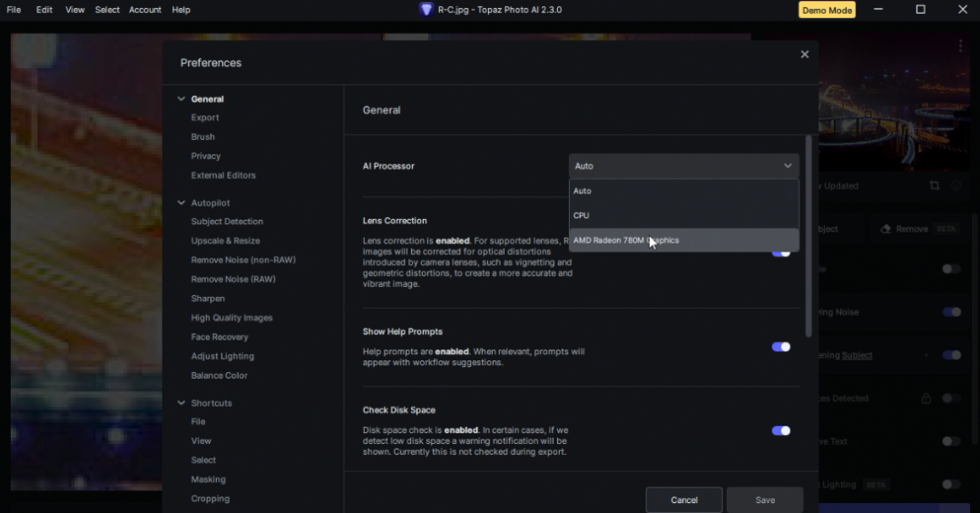The image size is (980, 513).
Task: Select Subject Detection under Autopilot
Action: coord(227,222)
